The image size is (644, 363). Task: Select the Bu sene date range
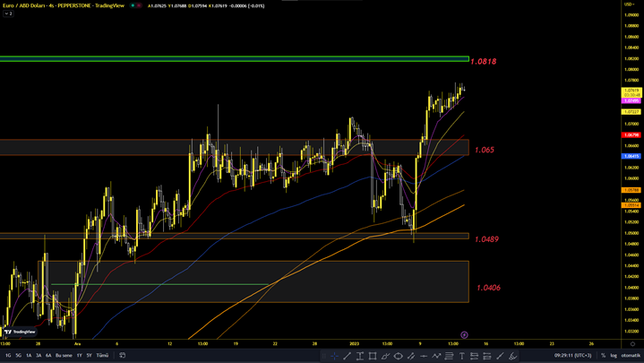tap(64, 355)
